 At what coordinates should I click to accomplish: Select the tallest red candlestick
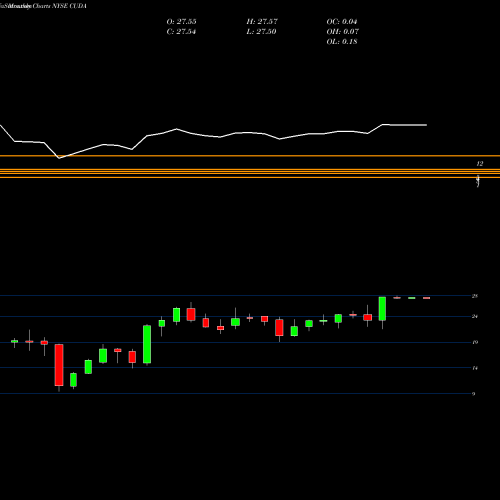pos(59,365)
